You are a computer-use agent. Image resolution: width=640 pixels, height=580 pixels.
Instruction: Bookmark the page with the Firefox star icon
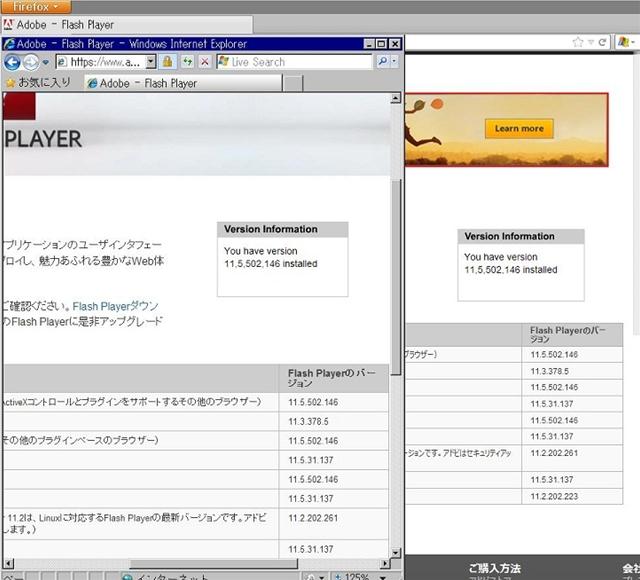click(578, 42)
